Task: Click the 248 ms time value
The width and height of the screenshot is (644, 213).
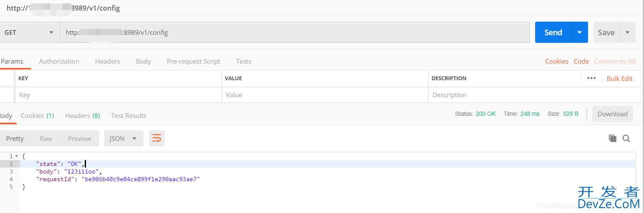Action: 530,114
